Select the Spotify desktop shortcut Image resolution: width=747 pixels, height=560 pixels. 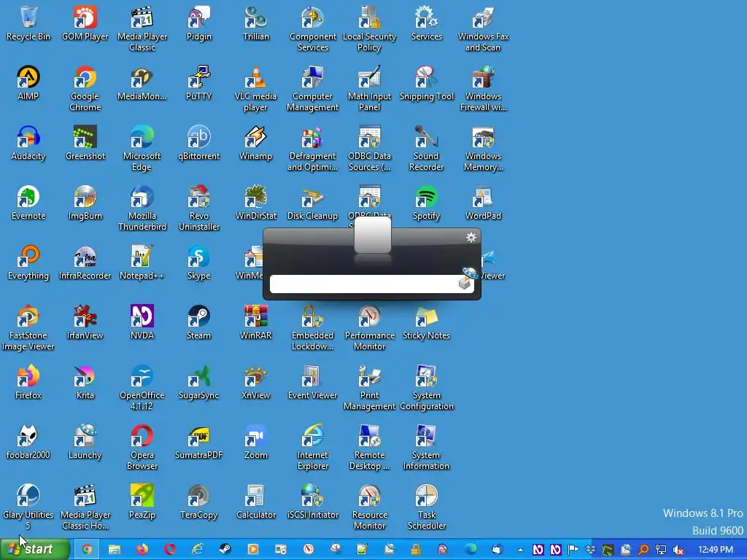click(426, 203)
